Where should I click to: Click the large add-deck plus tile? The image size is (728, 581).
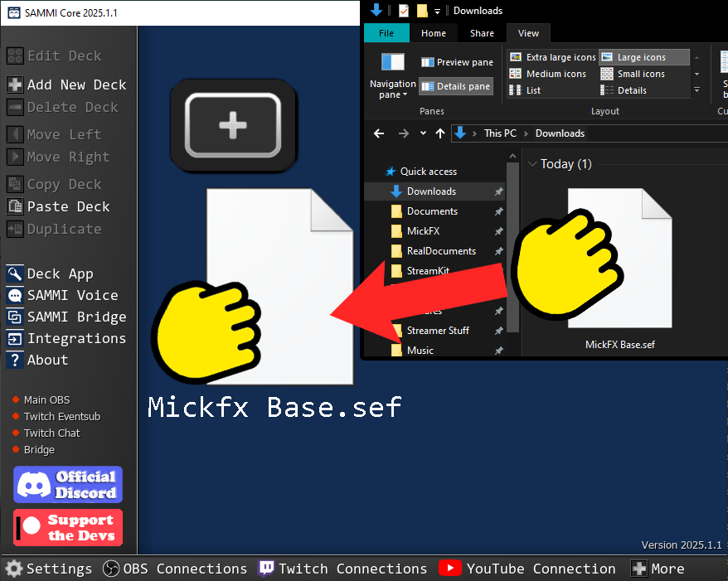point(233,125)
